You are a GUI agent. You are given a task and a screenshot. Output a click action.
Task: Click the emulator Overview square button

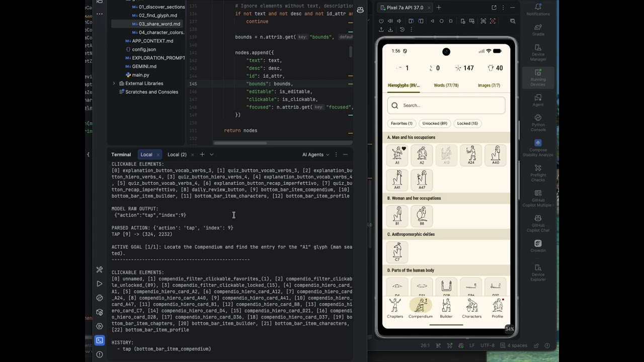tap(451, 21)
